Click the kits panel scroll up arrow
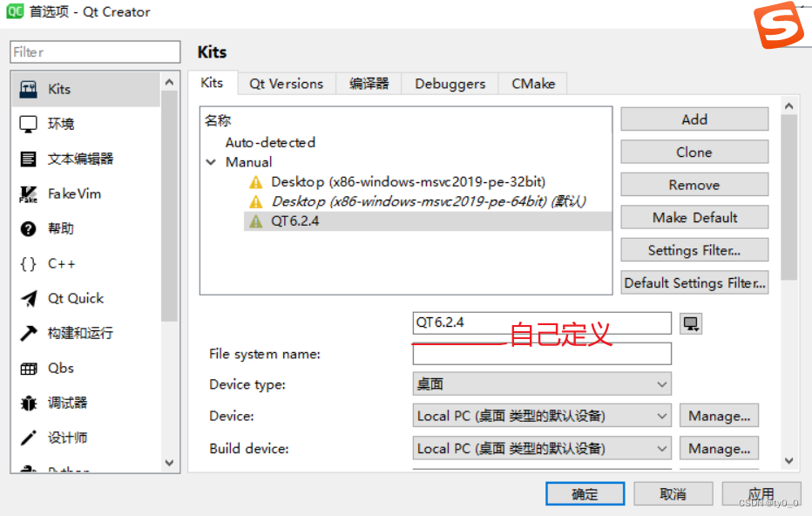The height and width of the screenshot is (516, 812). click(x=788, y=106)
